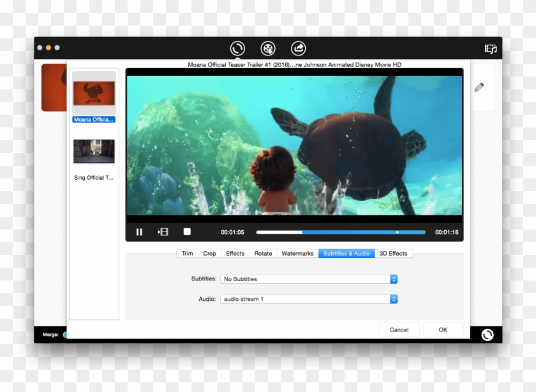Select the Watermarks tab

click(297, 254)
